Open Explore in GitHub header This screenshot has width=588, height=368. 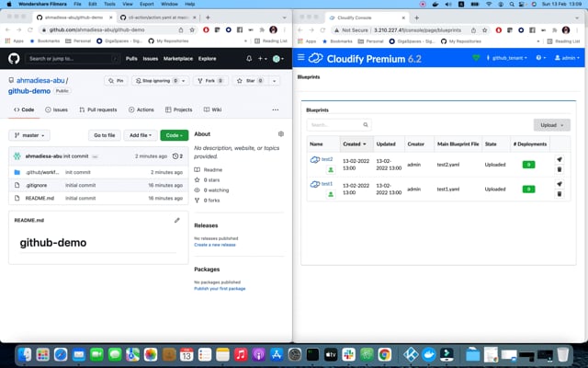pyautogui.click(x=207, y=59)
